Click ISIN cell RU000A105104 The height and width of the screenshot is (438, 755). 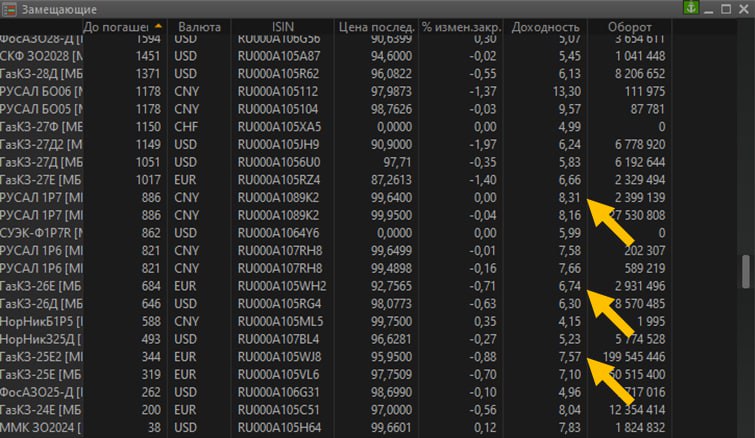coord(278,109)
